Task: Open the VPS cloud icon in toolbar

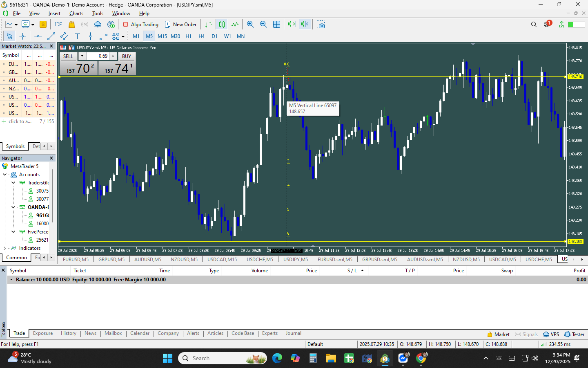Action: tap(98, 25)
